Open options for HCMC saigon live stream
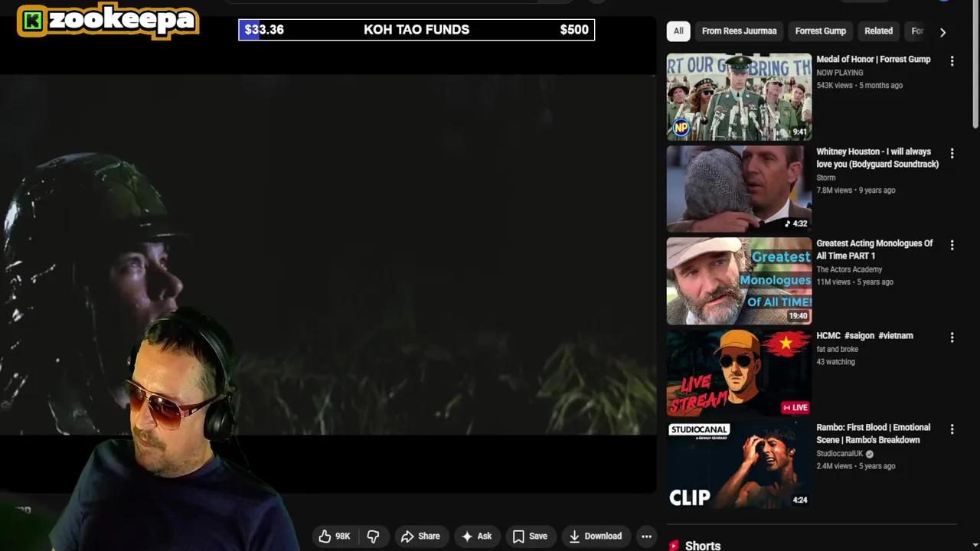 pyautogui.click(x=952, y=337)
